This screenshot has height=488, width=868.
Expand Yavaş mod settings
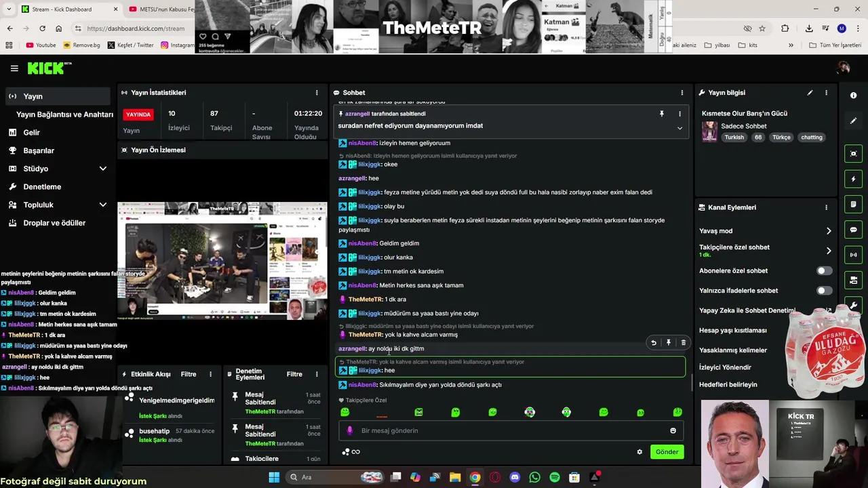tap(829, 231)
